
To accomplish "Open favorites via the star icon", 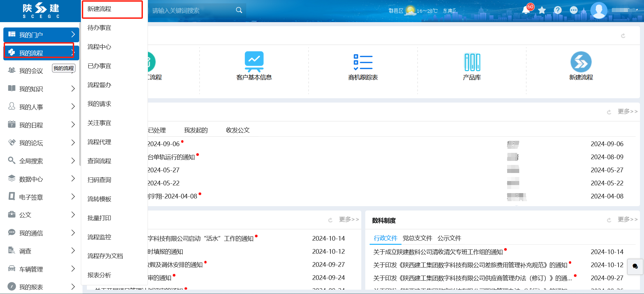I will click(542, 10).
